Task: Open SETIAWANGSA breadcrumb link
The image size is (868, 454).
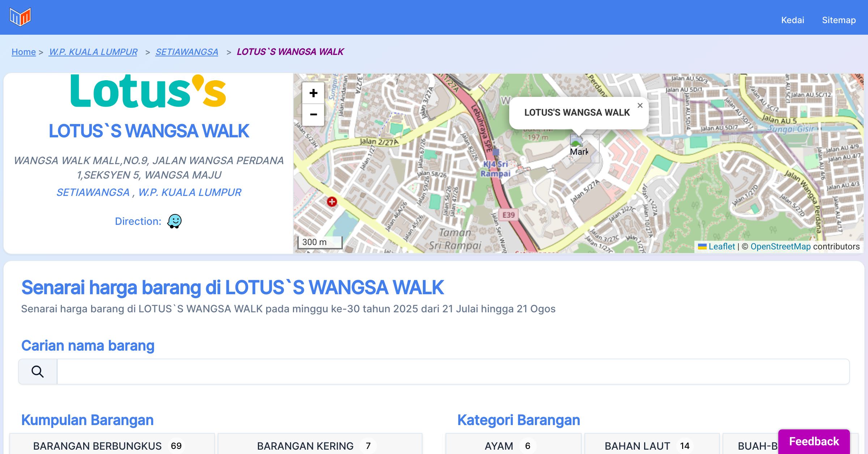Action: (x=187, y=52)
